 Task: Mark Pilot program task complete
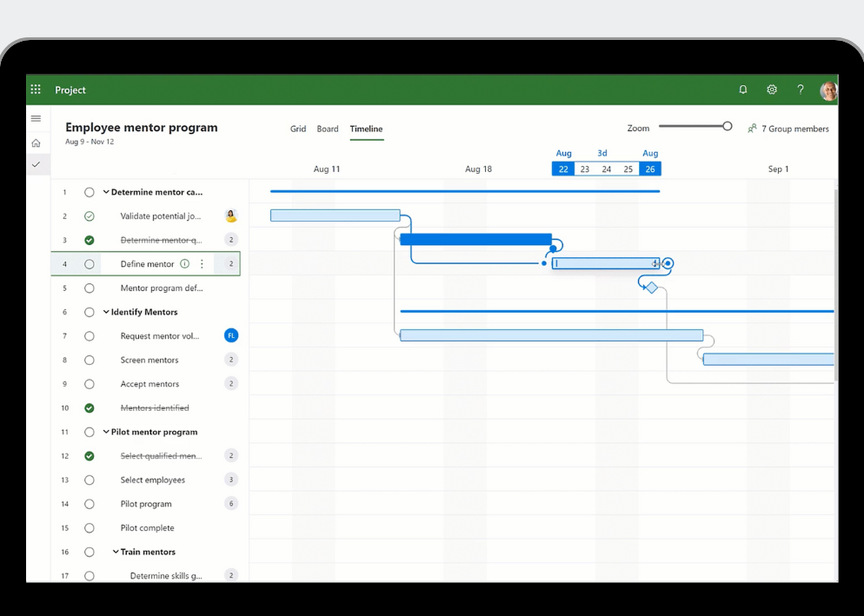pos(89,504)
